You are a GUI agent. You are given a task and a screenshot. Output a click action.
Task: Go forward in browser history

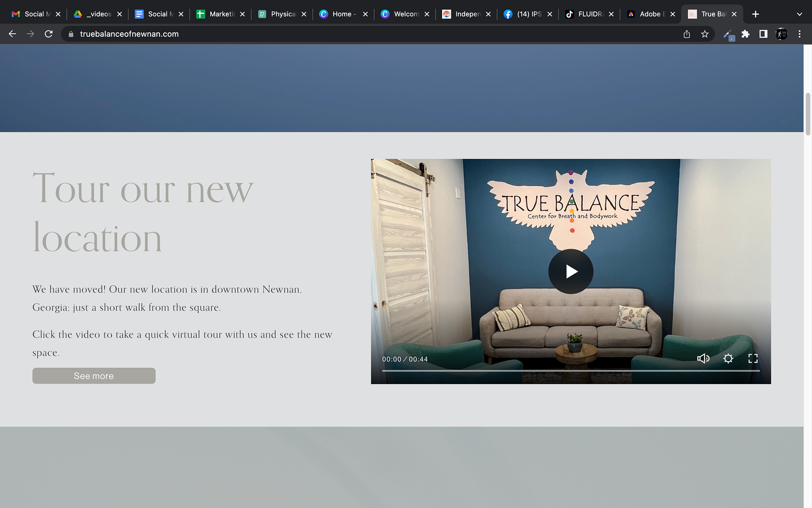30,34
